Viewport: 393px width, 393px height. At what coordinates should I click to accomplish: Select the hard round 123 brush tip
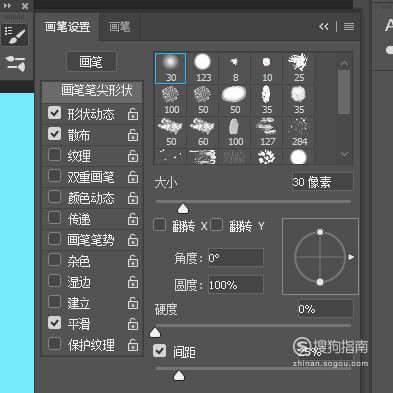coord(203,68)
